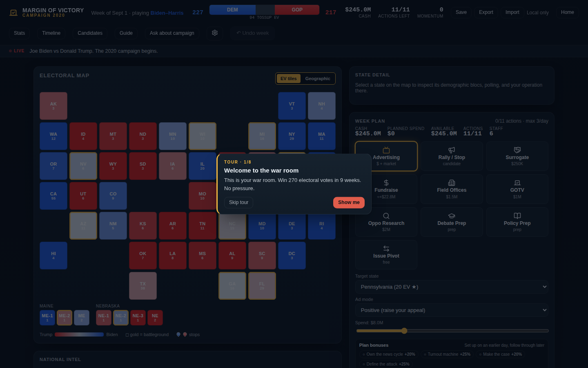Open the Guide tab

tap(126, 33)
